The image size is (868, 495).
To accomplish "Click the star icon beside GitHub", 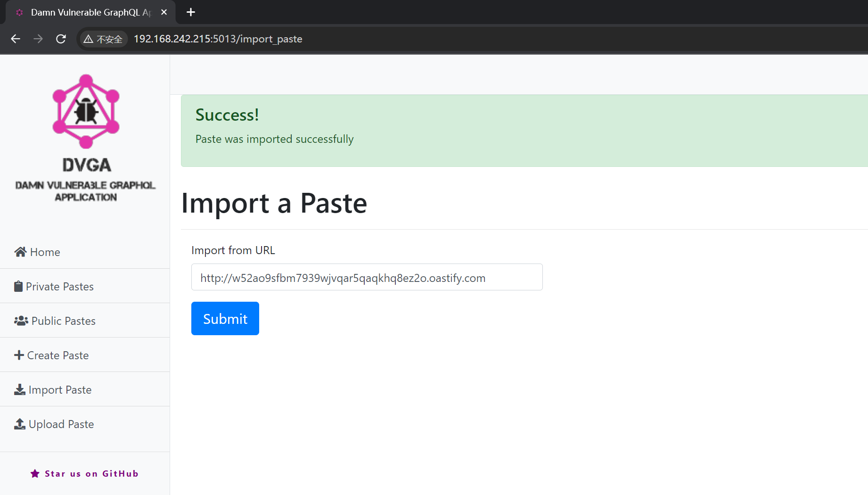I will tap(35, 474).
